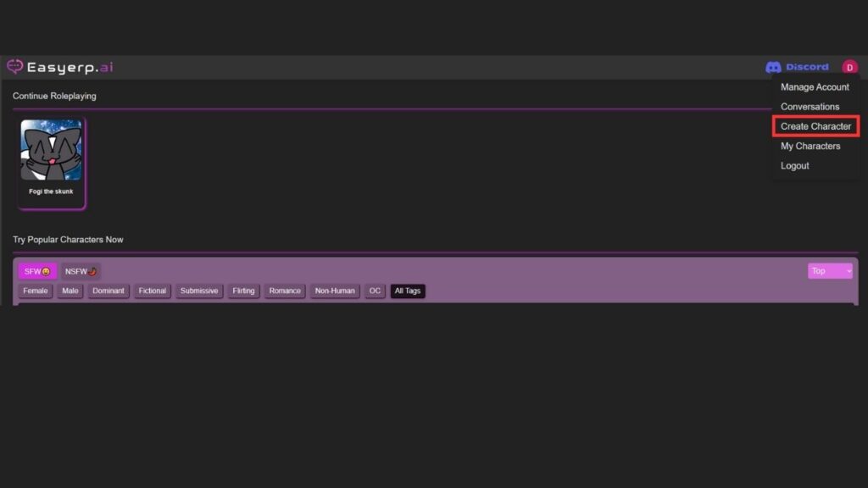
Task: Show the All Tags list
Action: click(x=408, y=291)
